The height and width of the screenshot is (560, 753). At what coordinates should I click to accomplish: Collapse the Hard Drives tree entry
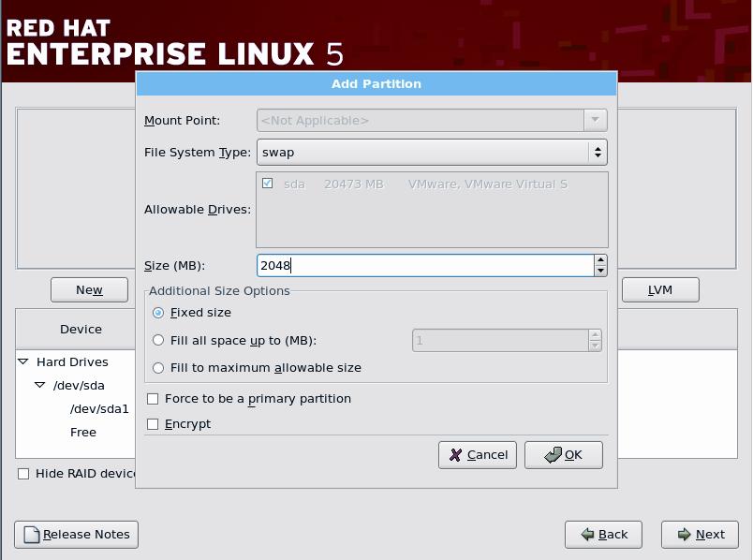pos(22,361)
